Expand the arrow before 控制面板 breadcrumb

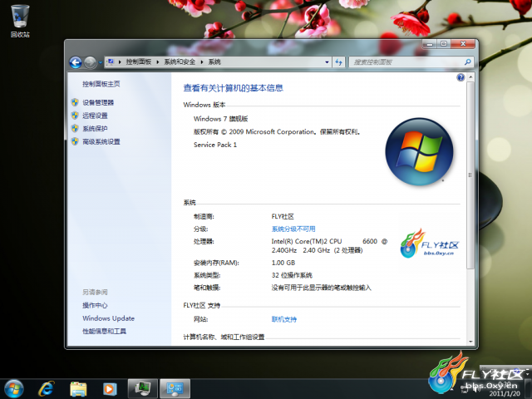tap(120, 62)
